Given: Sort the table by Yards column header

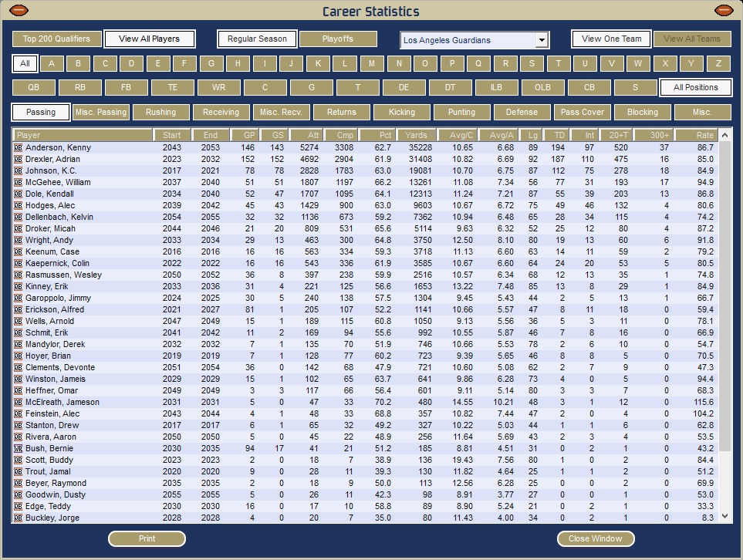Looking at the screenshot, I should tap(415, 135).
